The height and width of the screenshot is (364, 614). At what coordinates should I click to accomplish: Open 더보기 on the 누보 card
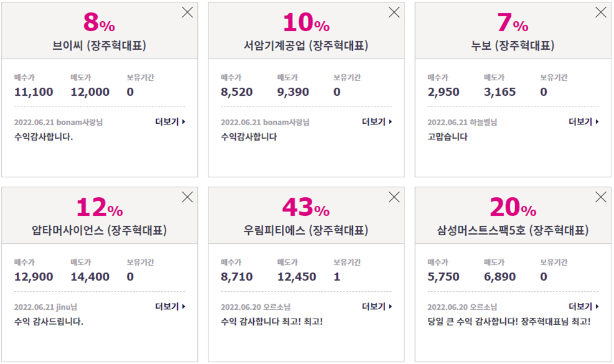(584, 122)
